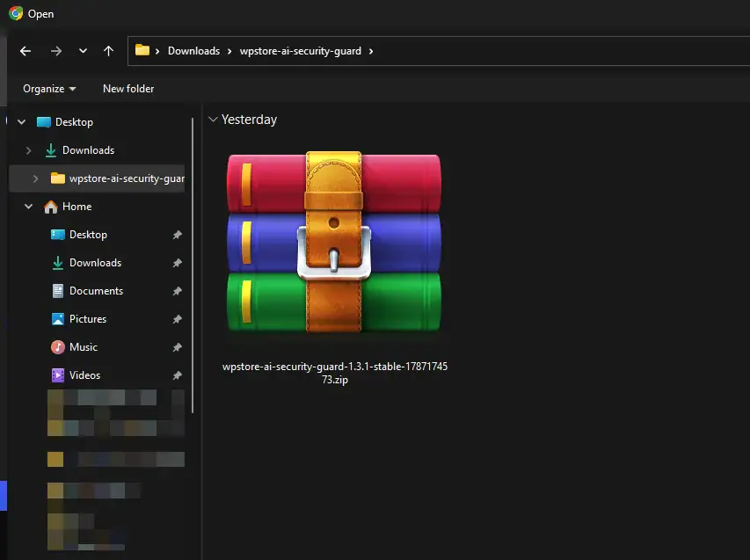Image resolution: width=750 pixels, height=560 pixels.
Task: Open the Organize menu
Action: click(x=49, y=89)
